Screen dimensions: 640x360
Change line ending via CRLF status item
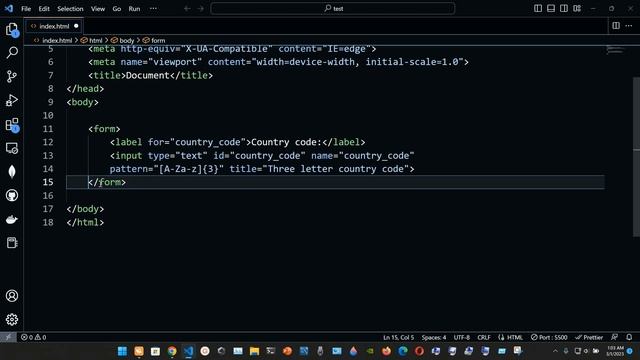coord(484,337)
